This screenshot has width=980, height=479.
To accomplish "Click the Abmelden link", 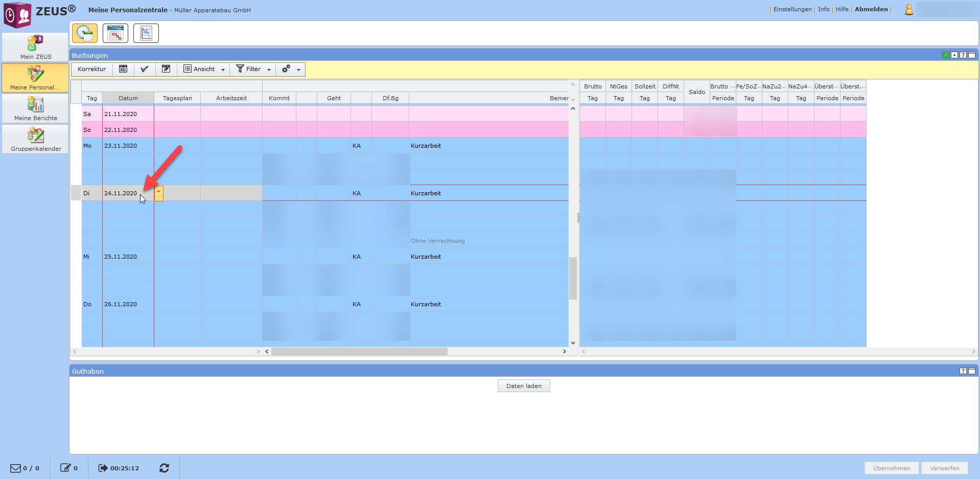I will pyautogui.click(x=871, y=9).
